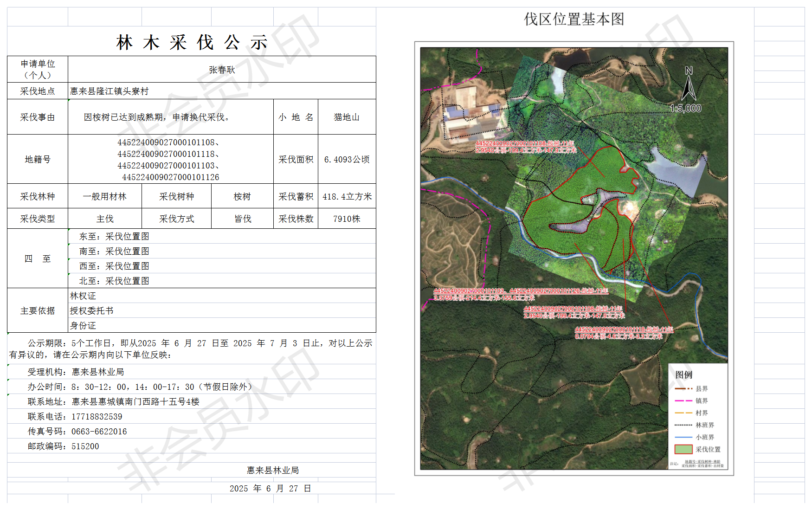Click the 图例 legend heading

coord(683,374)
